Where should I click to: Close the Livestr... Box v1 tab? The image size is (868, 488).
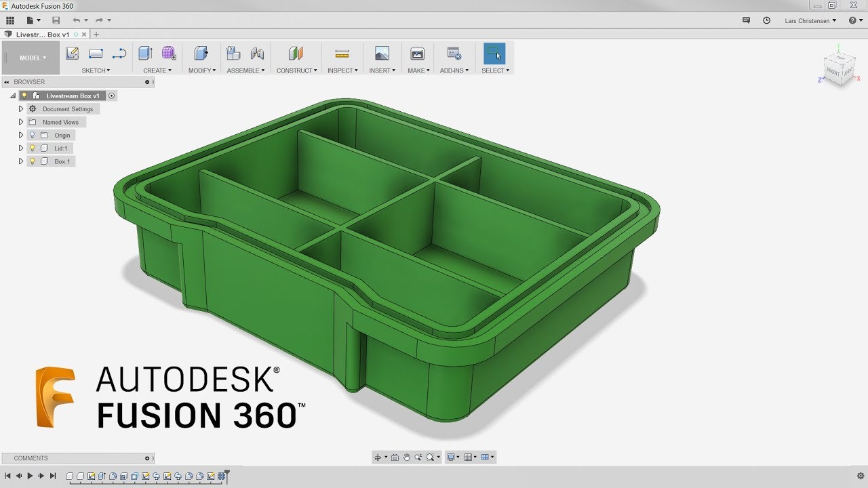[x=85, y=34]
